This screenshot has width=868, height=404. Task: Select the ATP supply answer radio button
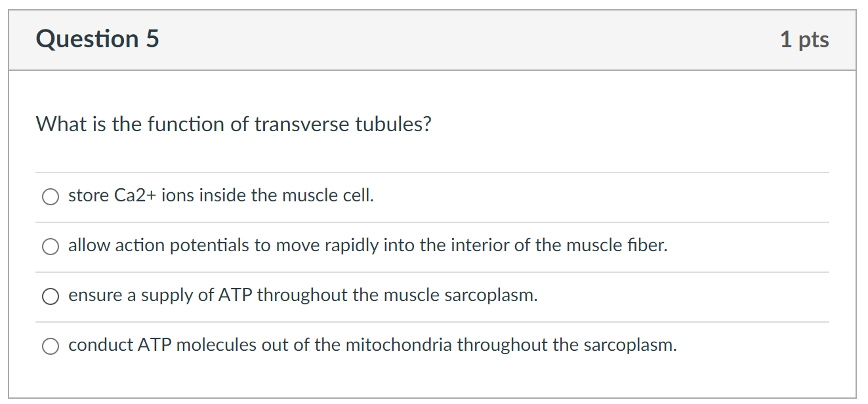(51, 296)
